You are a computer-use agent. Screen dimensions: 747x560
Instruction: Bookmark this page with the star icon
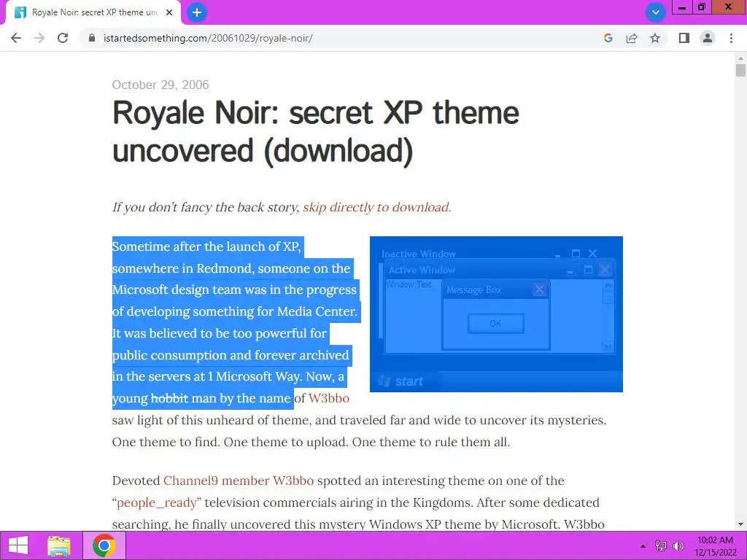(655, 38)
